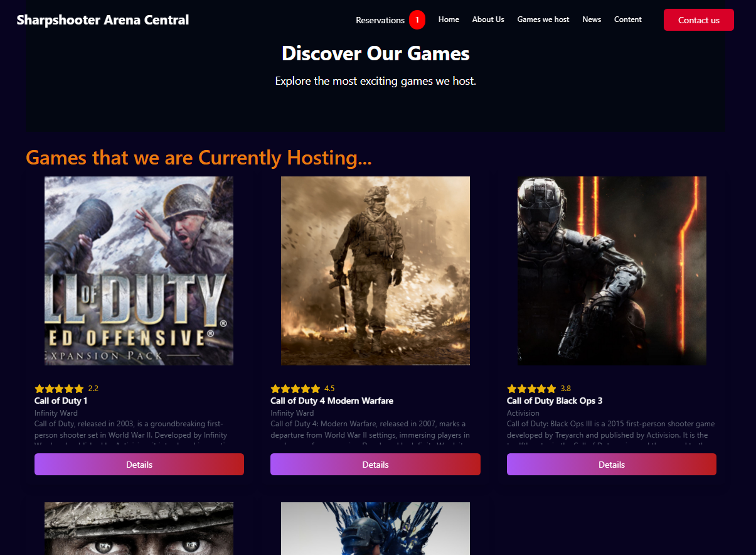Click the first star rating for Call of Duty 1
The image size is (756, 555).
pos(38,388)
